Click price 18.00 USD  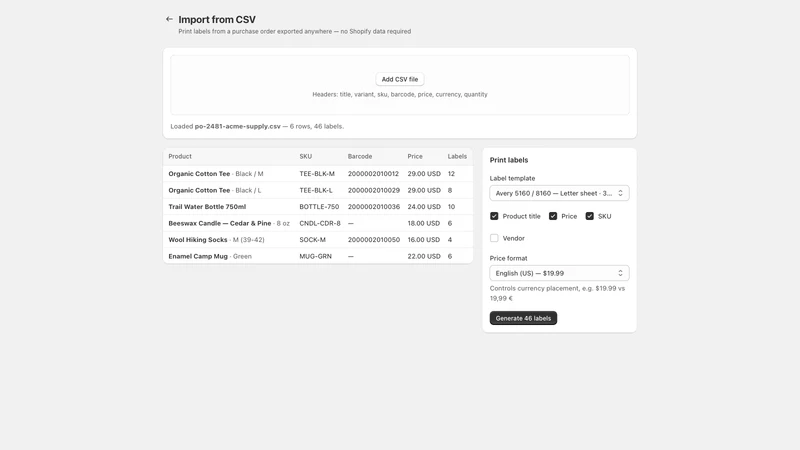point(423,223)
